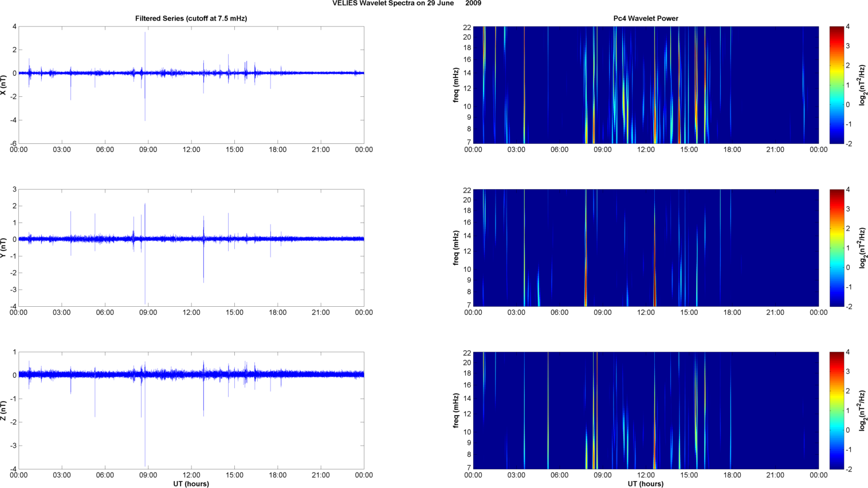Click the middle wavelet power spectrogram

click(x=645, y=248)
